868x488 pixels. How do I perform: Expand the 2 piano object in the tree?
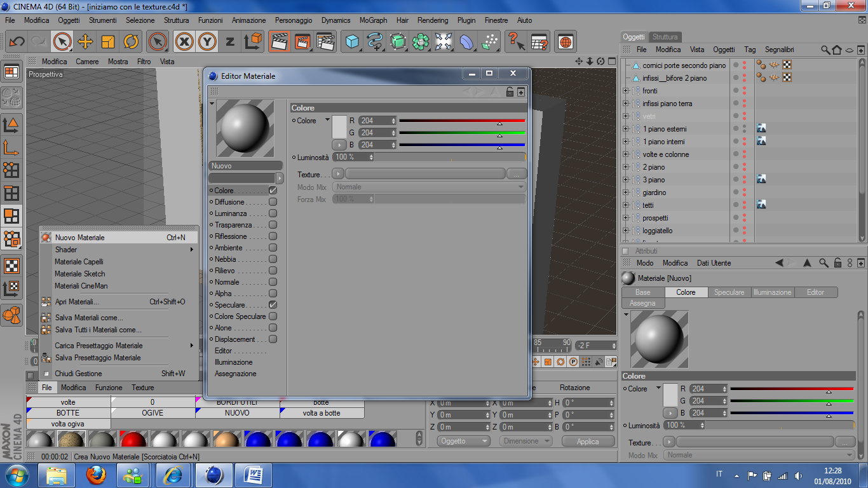625,167
